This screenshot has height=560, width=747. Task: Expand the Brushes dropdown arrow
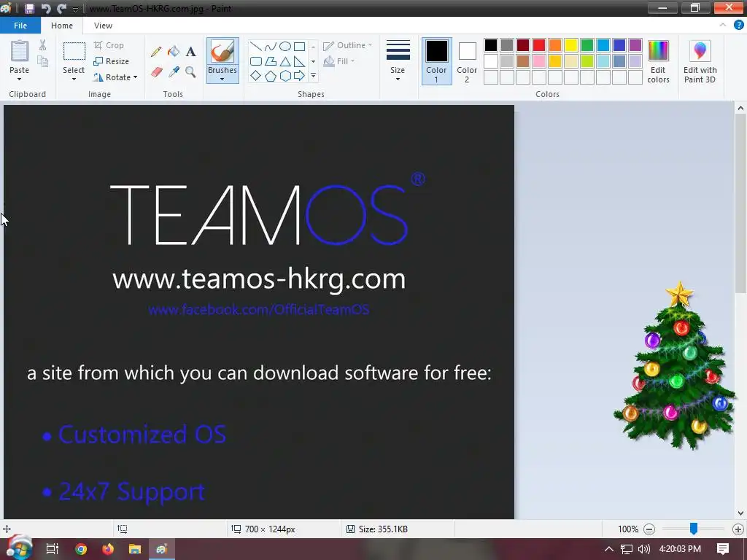(222, 79)
